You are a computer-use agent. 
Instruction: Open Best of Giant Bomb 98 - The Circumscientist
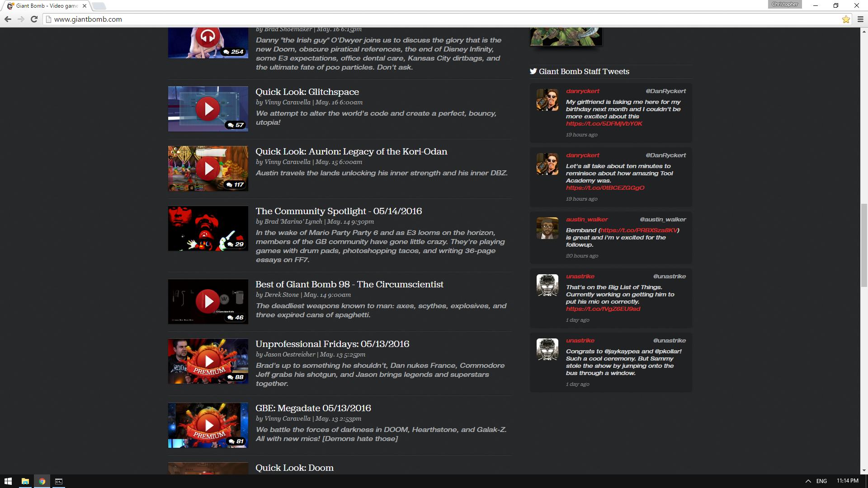[x=349, y=284]
